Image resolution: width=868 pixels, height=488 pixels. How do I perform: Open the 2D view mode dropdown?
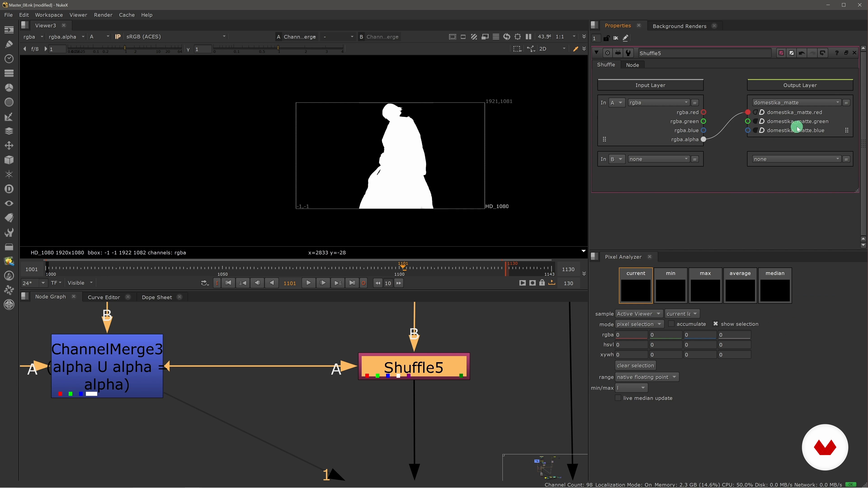click(552, 49)
